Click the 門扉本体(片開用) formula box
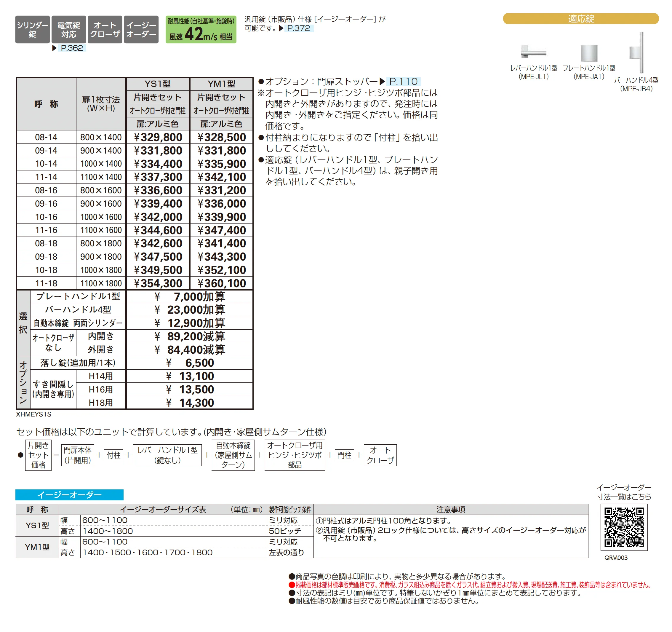 [77, 455]
